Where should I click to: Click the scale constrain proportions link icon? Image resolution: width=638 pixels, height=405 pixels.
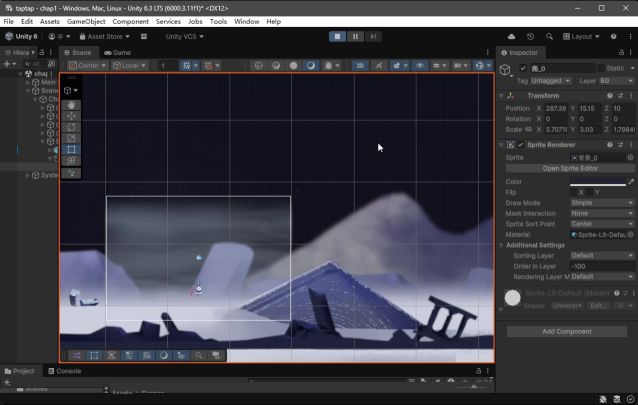point(528,129)
